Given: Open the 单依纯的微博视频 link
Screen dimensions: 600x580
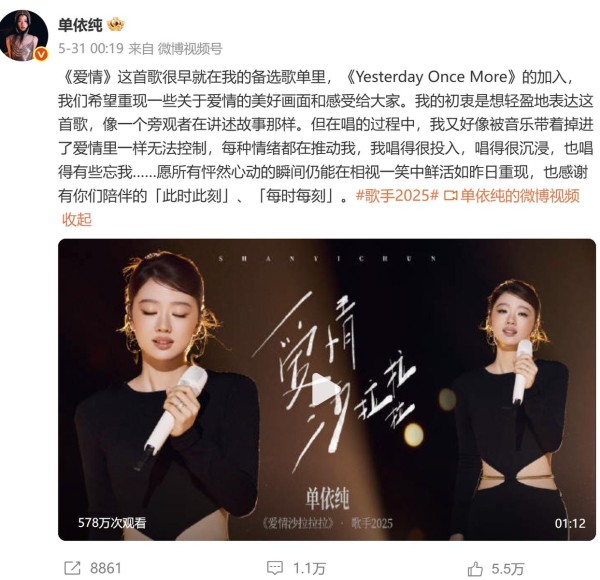Looking at the screenshot, I should point(519,196).
